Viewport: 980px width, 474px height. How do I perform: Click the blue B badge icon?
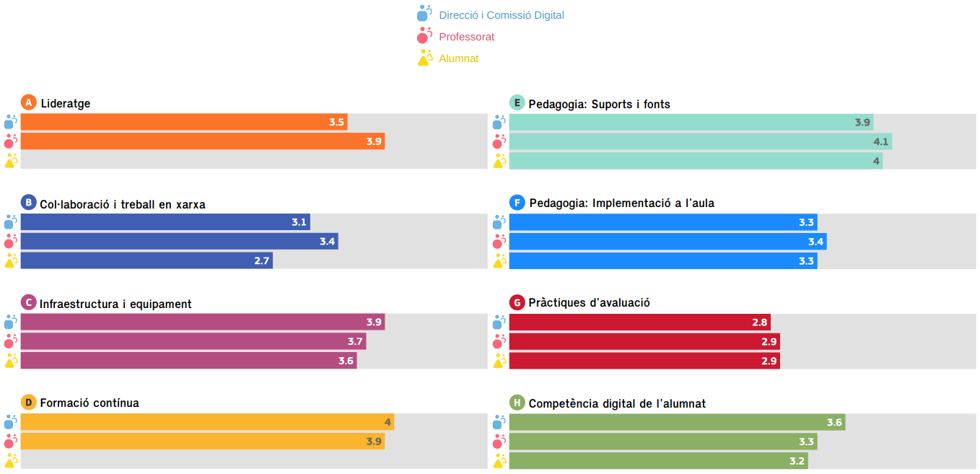[x=29, y=203]
